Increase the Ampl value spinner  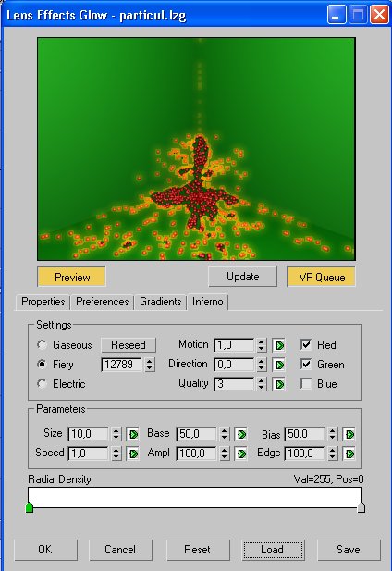225,451
